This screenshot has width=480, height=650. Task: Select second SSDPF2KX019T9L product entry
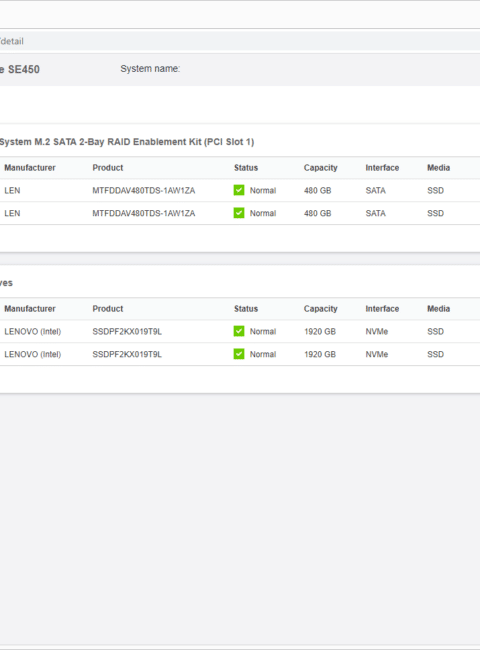pyautogui.click(x=127, y=354)
